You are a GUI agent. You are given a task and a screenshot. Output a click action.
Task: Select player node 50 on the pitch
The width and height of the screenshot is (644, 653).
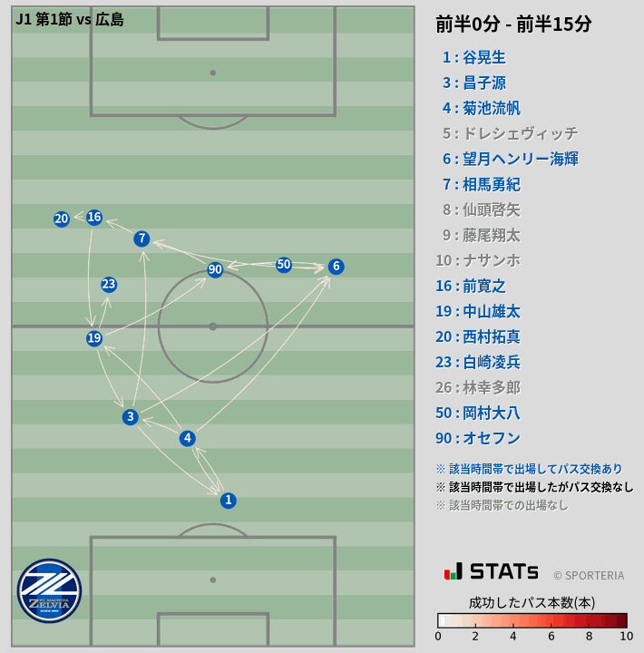pyautogui.click(x=284, y=265)
